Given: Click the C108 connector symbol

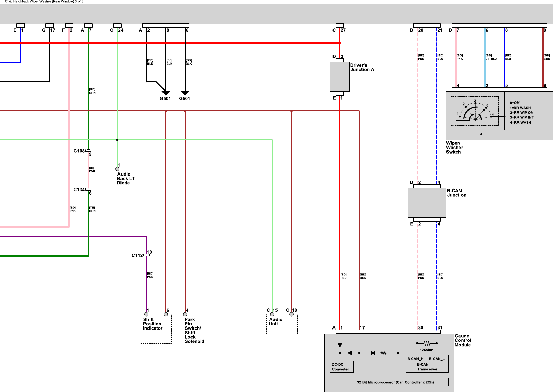Looking at the screenshot, I should [88, 151].
